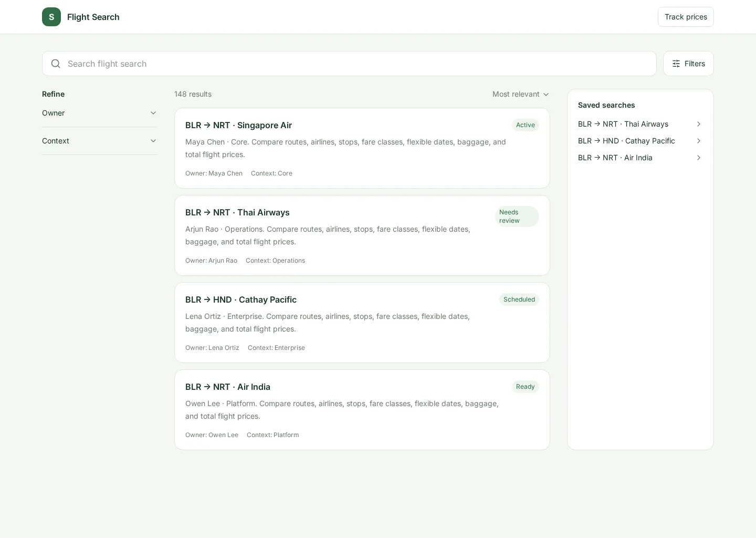Click 'Owner: Arjun Rao' text
756x538 pixels.
pyautogui.click(x=211, y=261)
